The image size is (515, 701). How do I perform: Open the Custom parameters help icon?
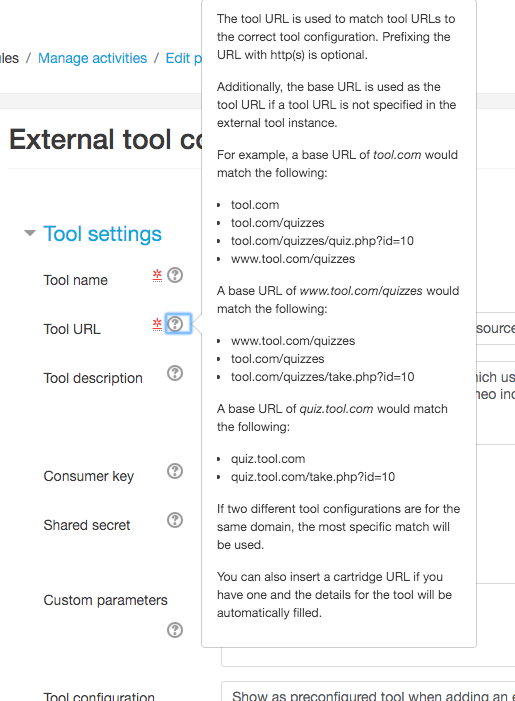175,630
